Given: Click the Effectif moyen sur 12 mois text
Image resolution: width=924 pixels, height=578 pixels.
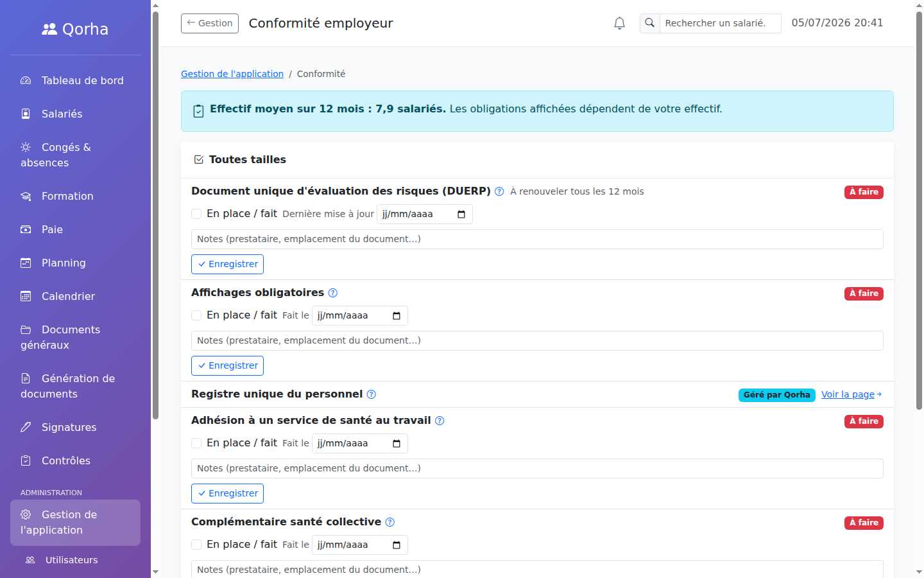Looking at the screenshot, I should [x=328, y=109].
